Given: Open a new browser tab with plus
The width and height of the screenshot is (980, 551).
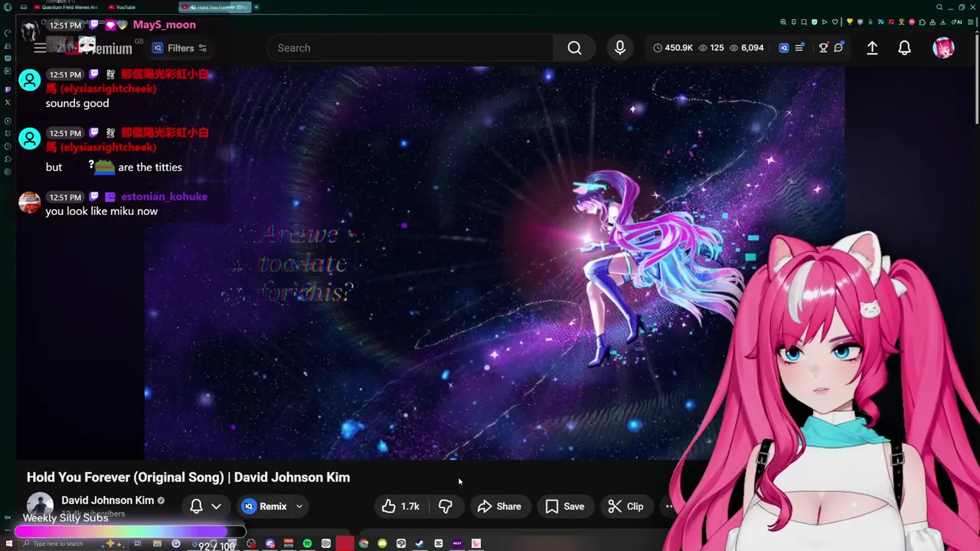Looking at the screenshot, I should coord(256,7).
